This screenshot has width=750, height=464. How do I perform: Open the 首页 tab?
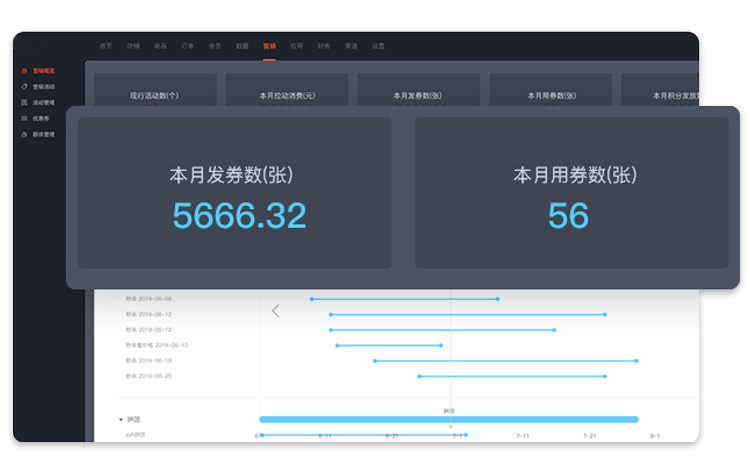point(106,46)
